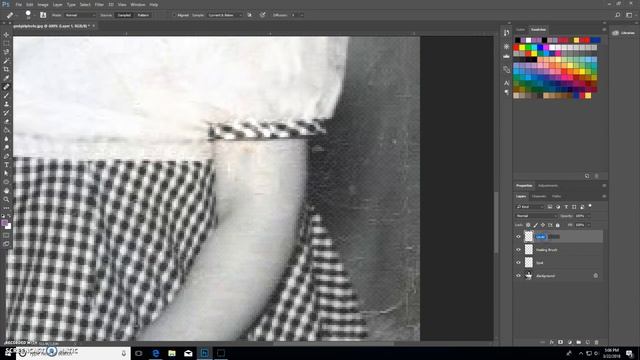Hide the Background layer

tap(518, 276)
